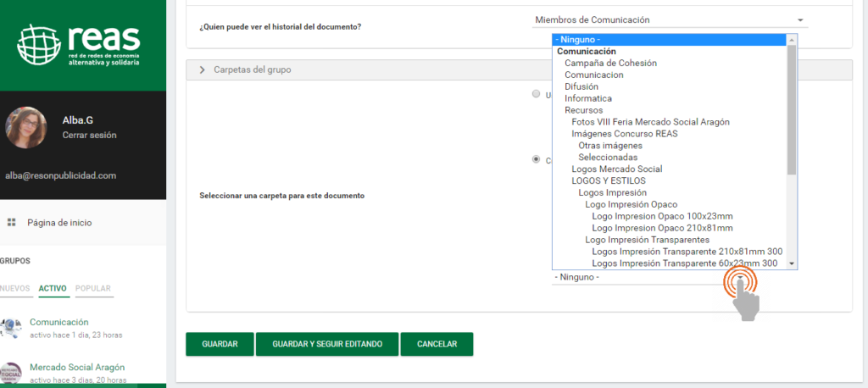Expand Carpetas del grupo chevron
The height and width of the screenshot is (388, 868).
pos(202,69)
